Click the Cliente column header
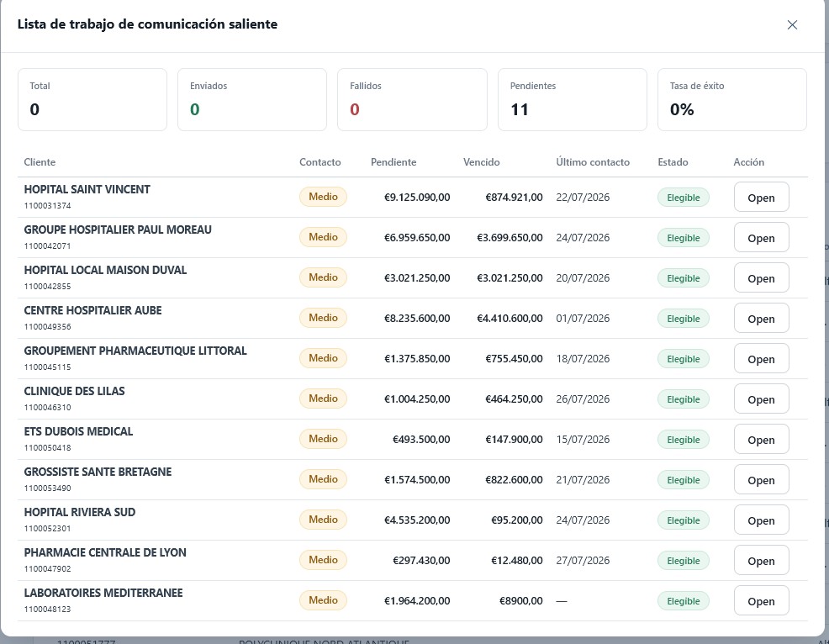829x644 pixels. (40, 162)
